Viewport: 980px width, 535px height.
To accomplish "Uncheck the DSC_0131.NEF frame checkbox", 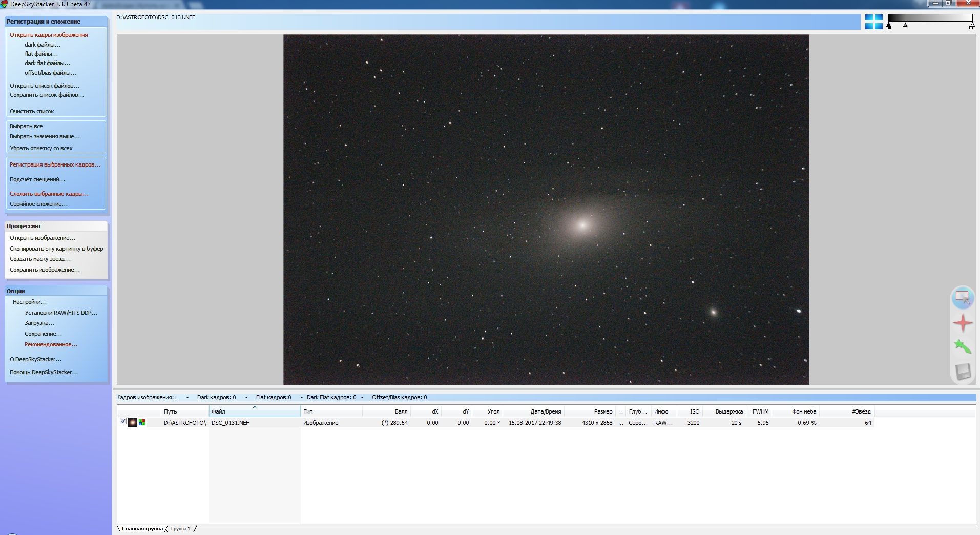I will coord(123,421).
